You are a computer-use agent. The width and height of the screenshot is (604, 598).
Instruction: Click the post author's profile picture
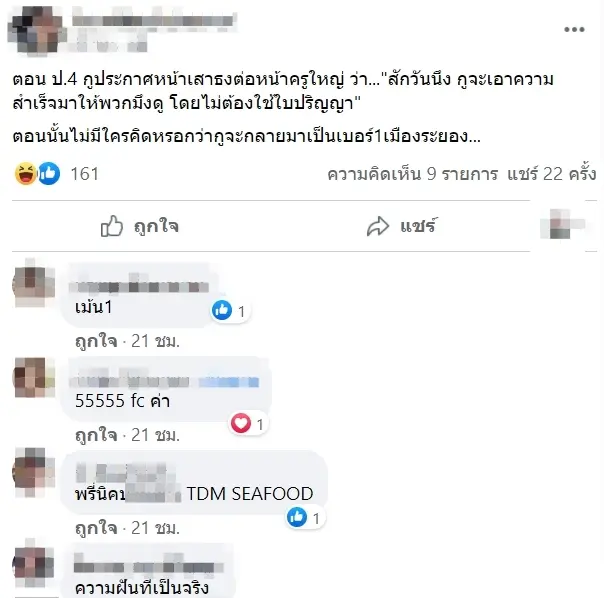click(x=36, y=30)
